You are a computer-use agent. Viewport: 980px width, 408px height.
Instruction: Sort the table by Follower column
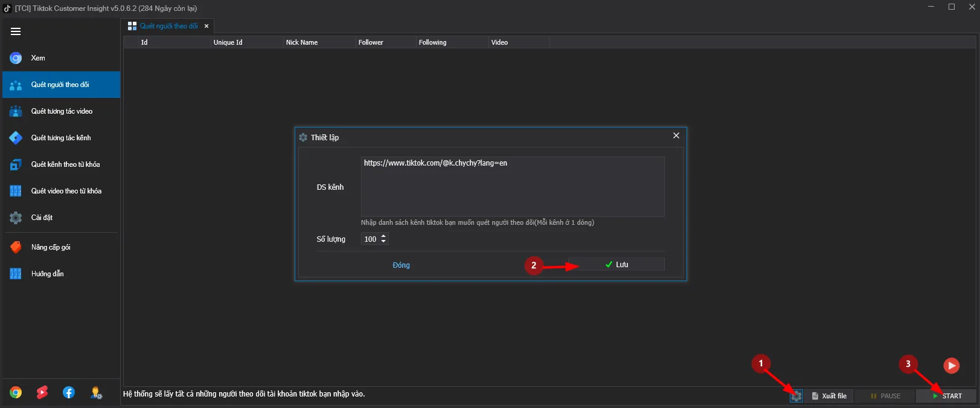click(386, 42)
